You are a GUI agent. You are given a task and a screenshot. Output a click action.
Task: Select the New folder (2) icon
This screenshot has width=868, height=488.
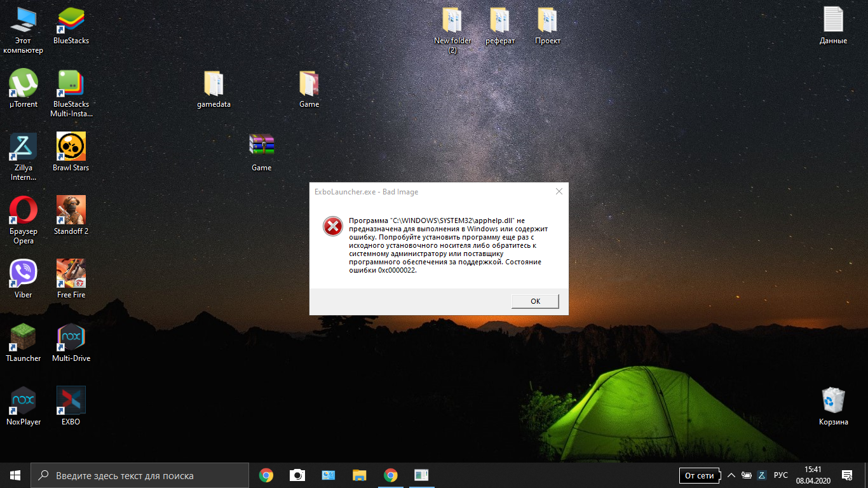tap(452, 30)
